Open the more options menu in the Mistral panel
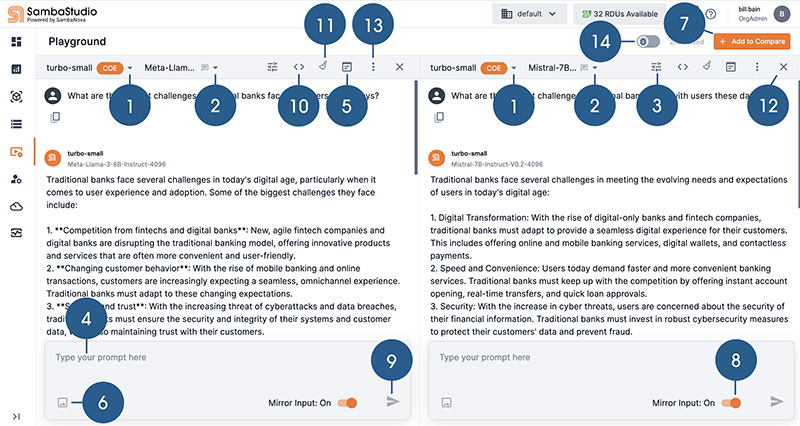Screen dimensions: 800x426 pos(757,67)
